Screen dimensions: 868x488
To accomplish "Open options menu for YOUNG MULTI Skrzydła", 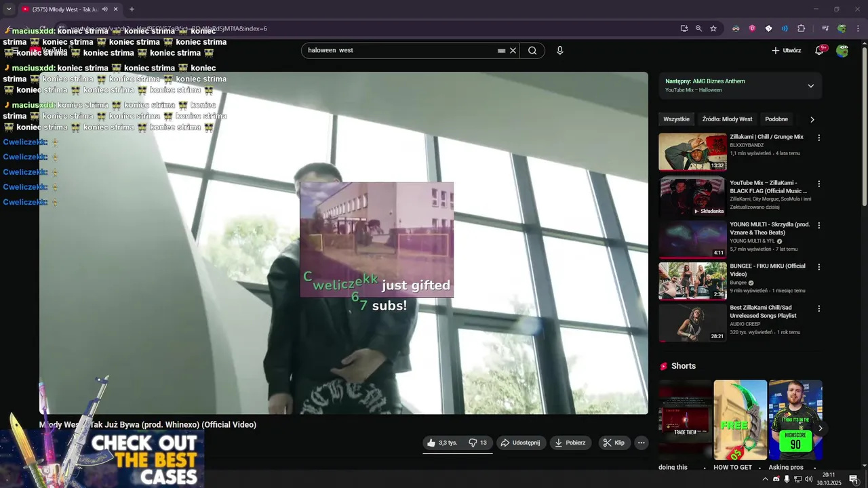I will [818, 225].
